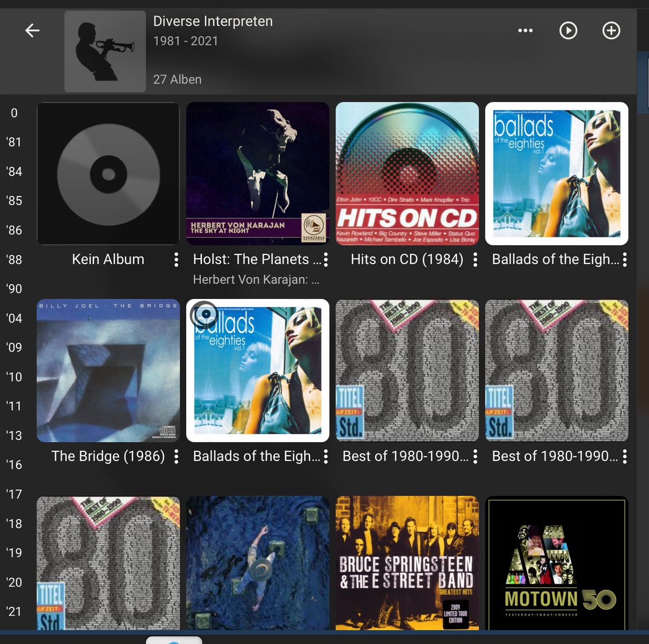Jump to year '20 in index
The width and height of the screenshot is (649, 644).
coord(14,582)
